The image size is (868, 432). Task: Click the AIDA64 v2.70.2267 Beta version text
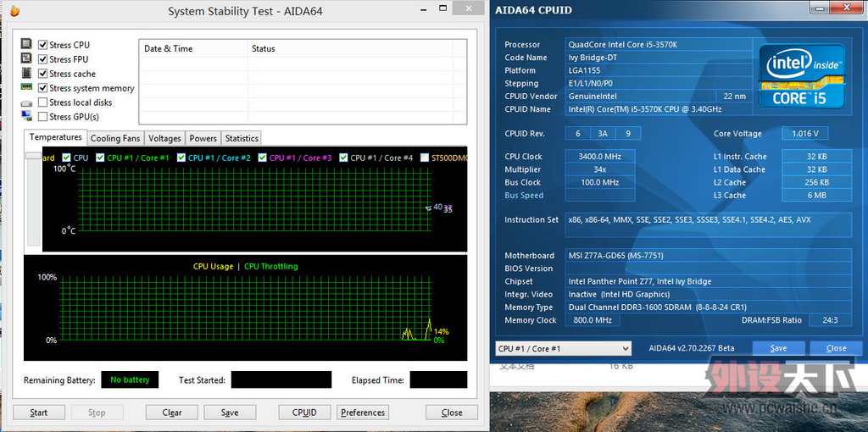[x=692, y=348]
